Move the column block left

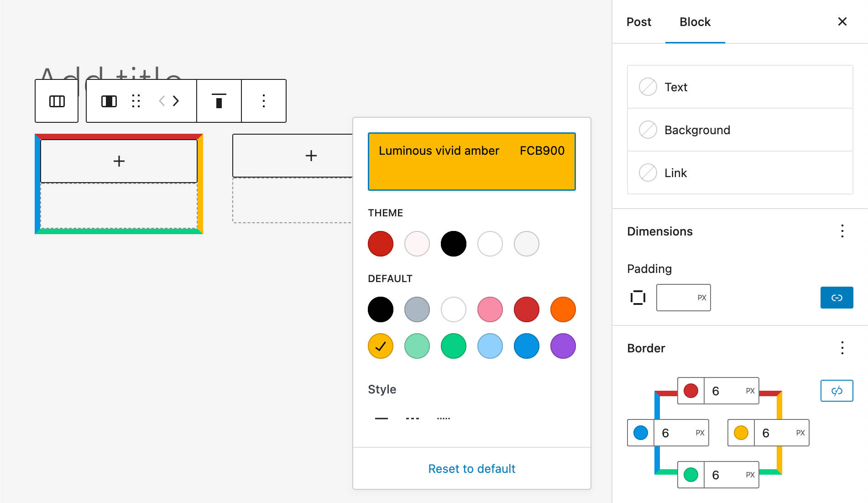[x=162, y=101]
